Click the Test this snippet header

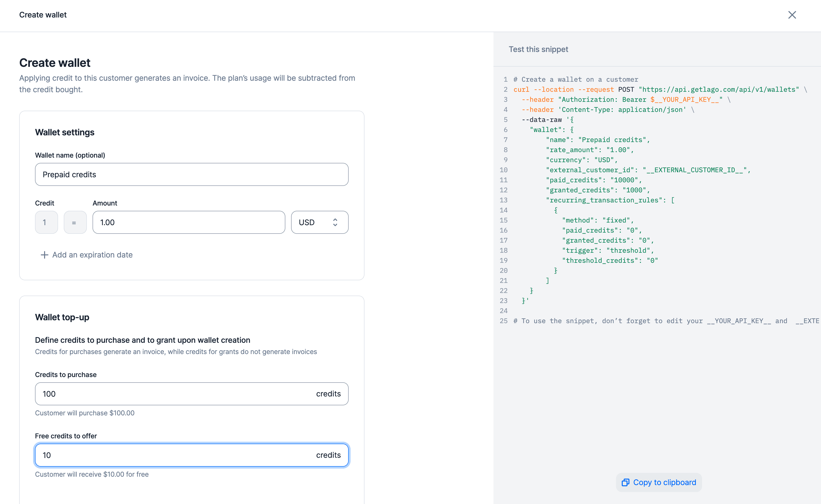coord(538,49)
